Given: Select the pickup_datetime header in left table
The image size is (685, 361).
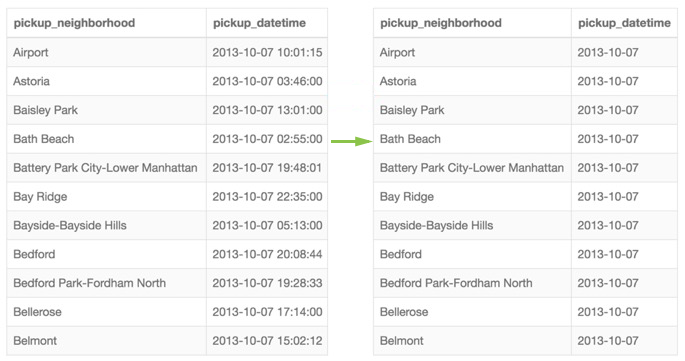Looking at the screenshot, I should point(259,23).
